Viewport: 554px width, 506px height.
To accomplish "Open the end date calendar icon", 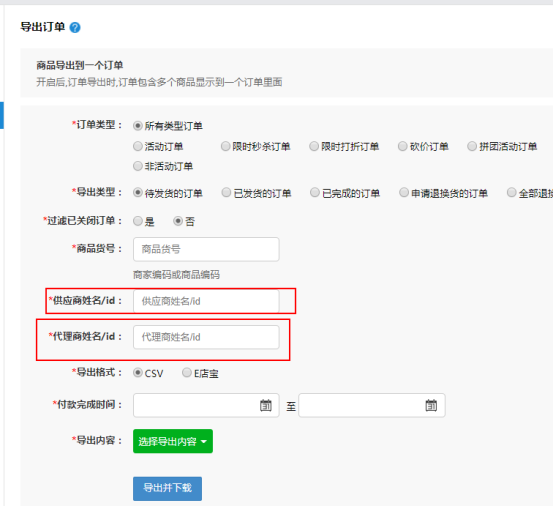I will tap(431, 405).
